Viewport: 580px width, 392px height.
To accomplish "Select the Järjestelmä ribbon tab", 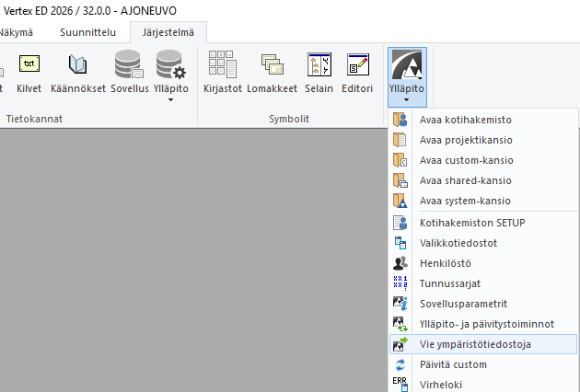I will 168,32.
